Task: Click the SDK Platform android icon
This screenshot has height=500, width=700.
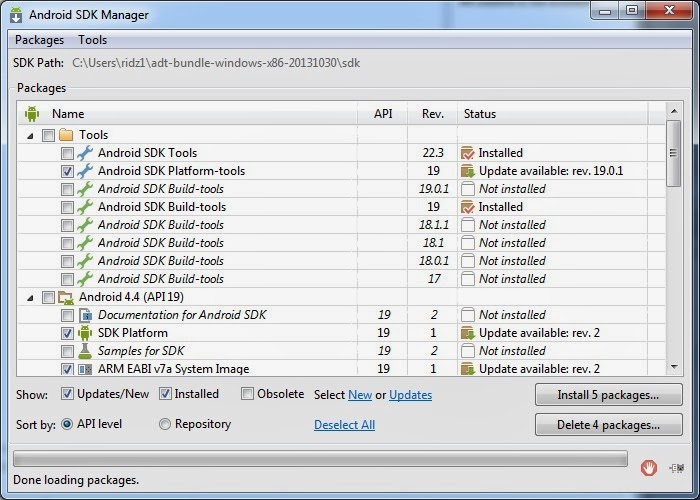Action: coord(85,333)
